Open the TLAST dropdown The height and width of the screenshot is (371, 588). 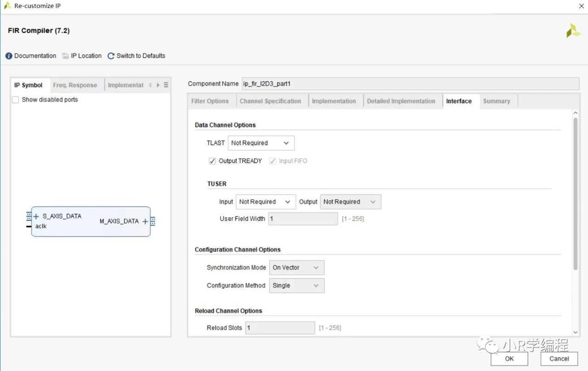click(x=261, y=143)
